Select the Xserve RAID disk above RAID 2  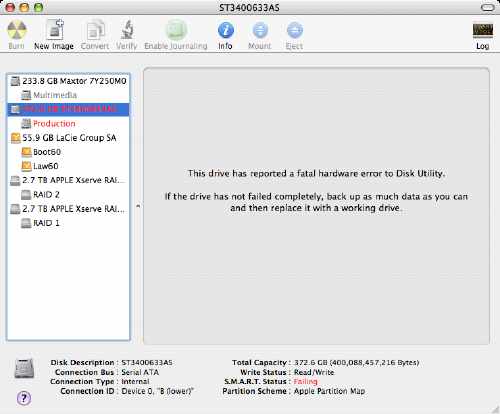click(68, 180)
